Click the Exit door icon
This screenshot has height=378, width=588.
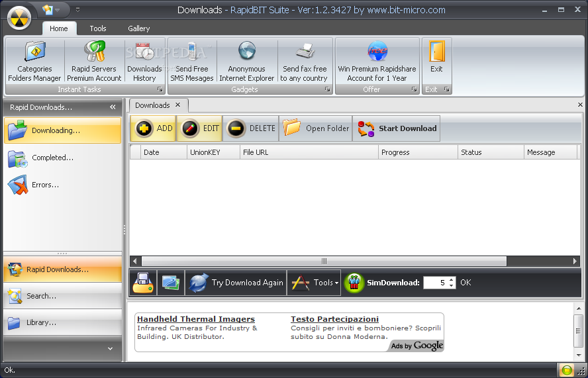coord(436,52)
